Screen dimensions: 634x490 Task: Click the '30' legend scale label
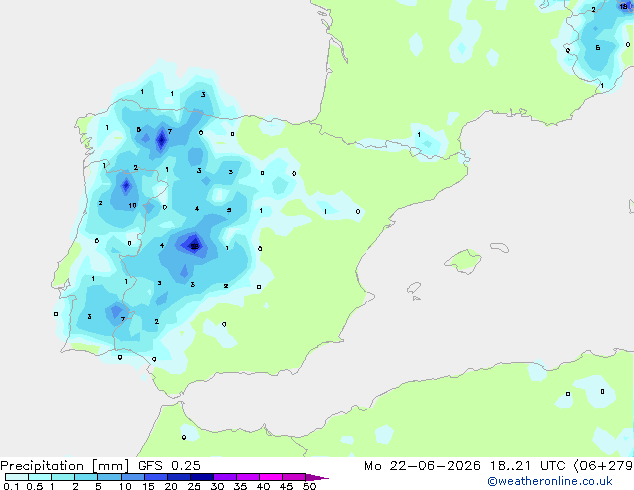pyautogui.click(x=217, y=486)
